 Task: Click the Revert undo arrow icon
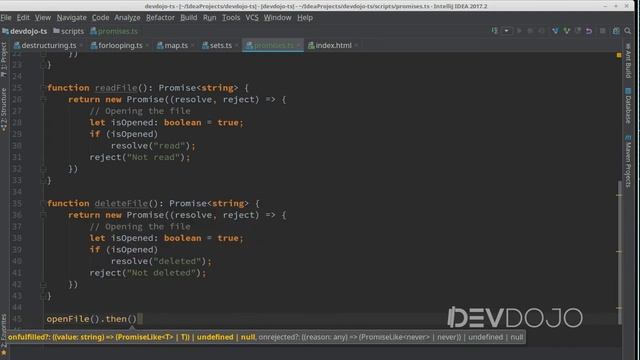[x=589, y=31]
